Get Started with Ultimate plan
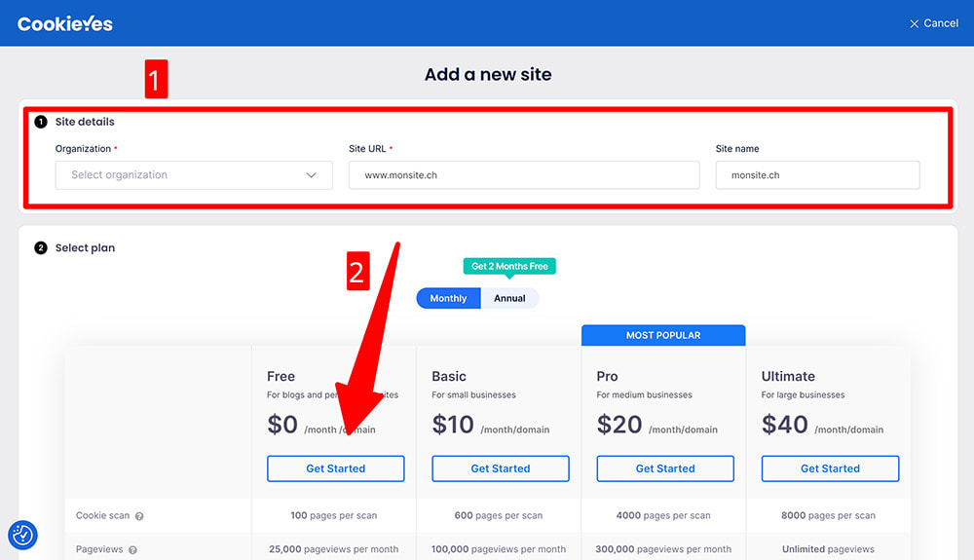Viewport: 974px width, 560px height. coord(830,468)
